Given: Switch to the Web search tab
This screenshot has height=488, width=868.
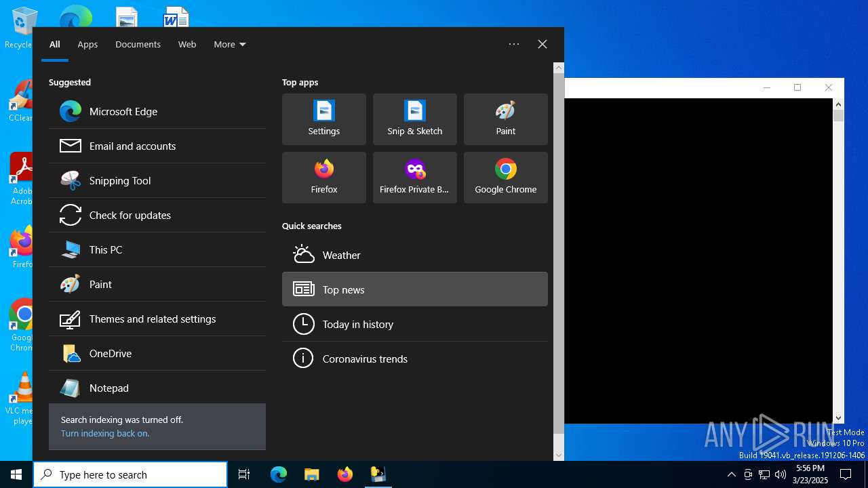Looking at the screenshot, I should click(187, 44).
